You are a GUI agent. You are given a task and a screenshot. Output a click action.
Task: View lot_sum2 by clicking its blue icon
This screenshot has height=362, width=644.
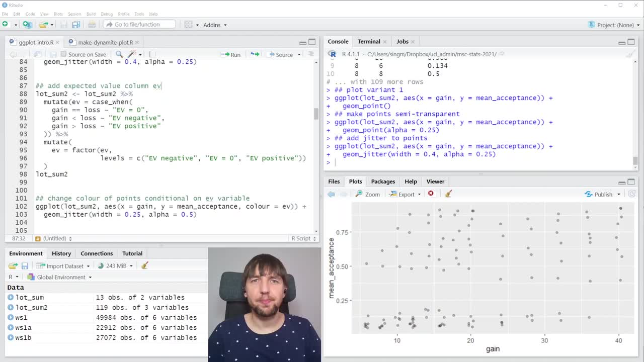11,307
